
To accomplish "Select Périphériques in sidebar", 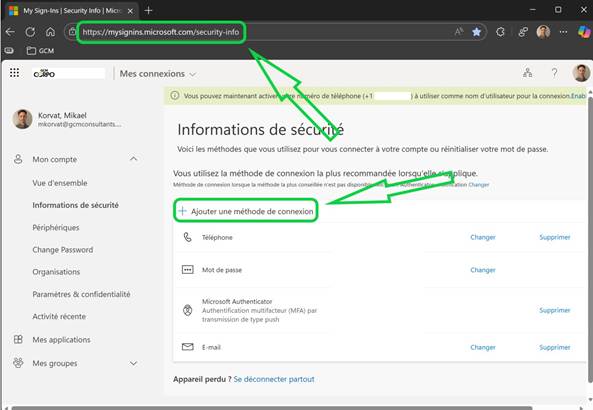I will click(56, 228).
